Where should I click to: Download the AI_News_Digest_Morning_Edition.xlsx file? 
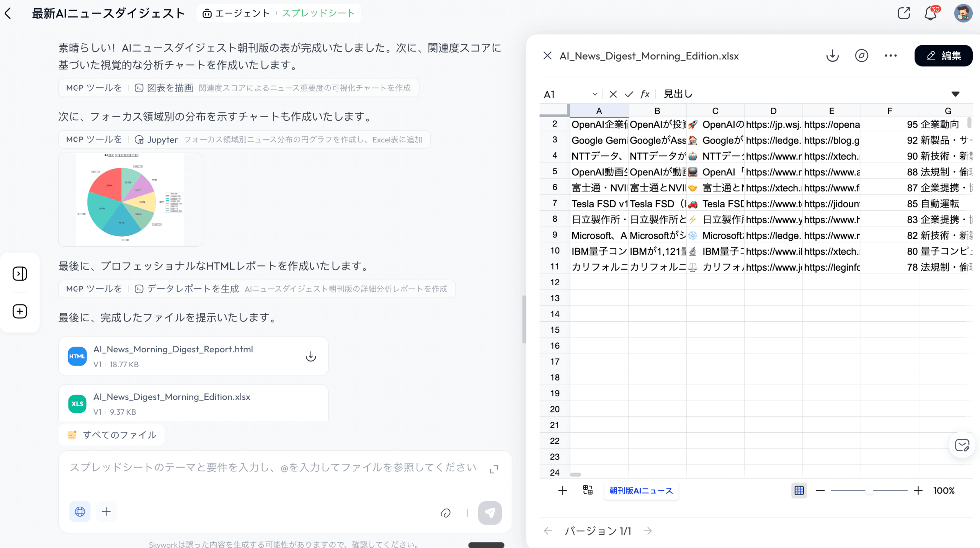[832, 56]
